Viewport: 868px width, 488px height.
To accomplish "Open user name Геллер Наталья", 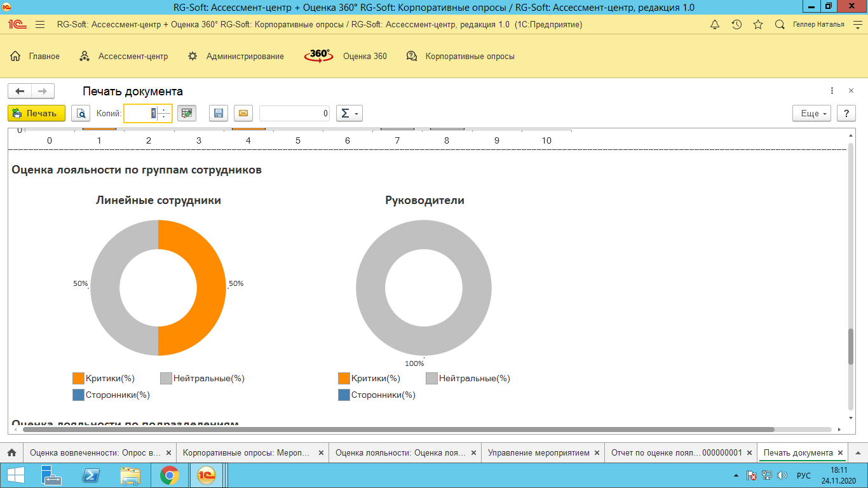I will (818, 25).
